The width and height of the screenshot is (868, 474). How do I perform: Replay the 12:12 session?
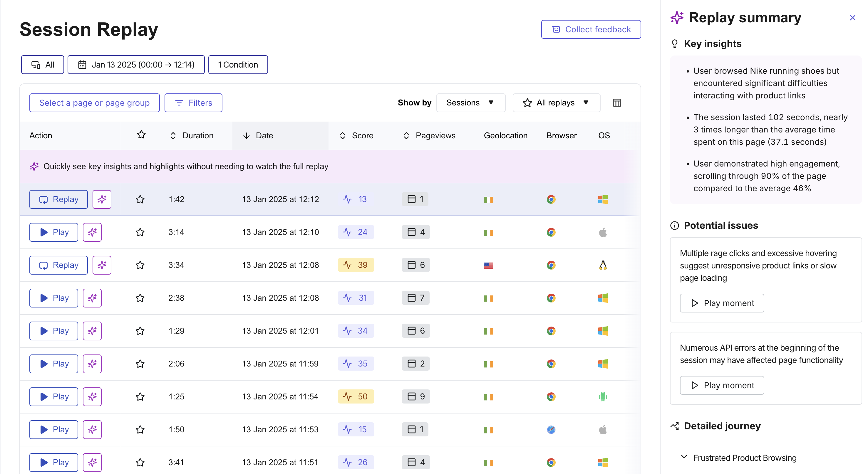pos(59,199)
